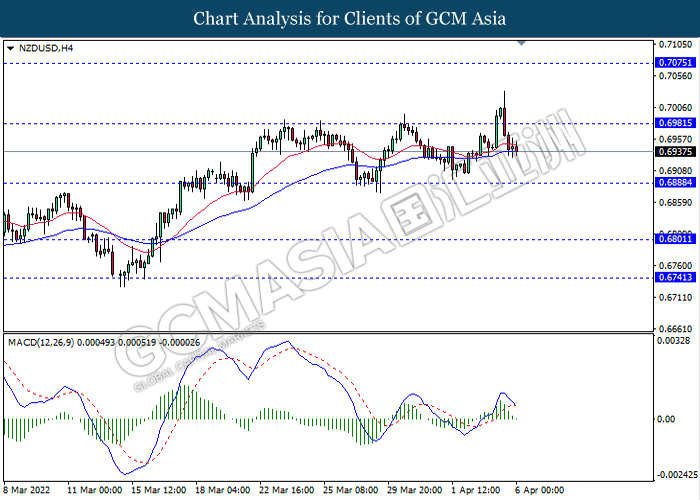Screen dimensions: 700x500
Task: Click the 15 Mar 12:00 time label
Action: (x=159, y=490)
